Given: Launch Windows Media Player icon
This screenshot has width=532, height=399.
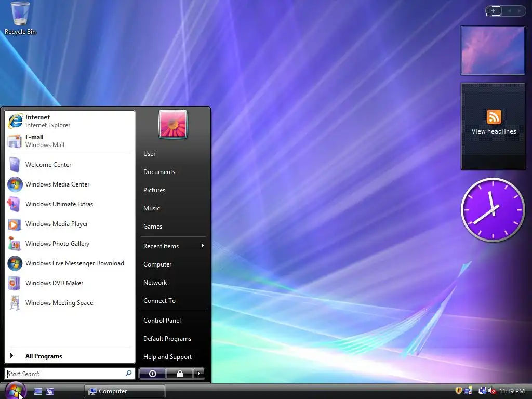Looking at the screenshot, I should (14, 224).
